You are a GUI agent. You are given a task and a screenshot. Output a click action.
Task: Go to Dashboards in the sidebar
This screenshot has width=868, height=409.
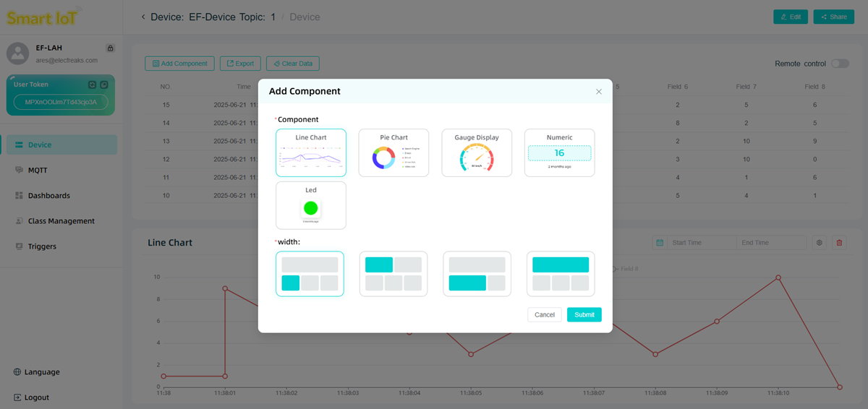point(48,196)
